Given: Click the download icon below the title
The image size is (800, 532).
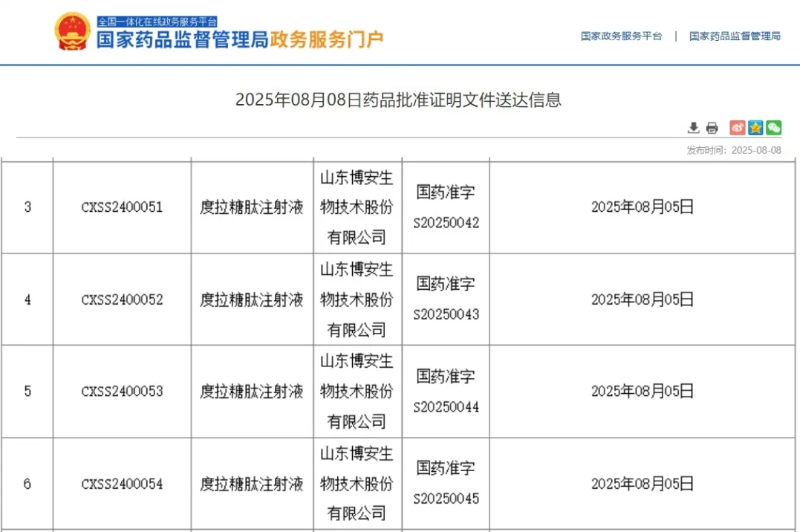Looking at the screenshot, I should coord(693,128).
